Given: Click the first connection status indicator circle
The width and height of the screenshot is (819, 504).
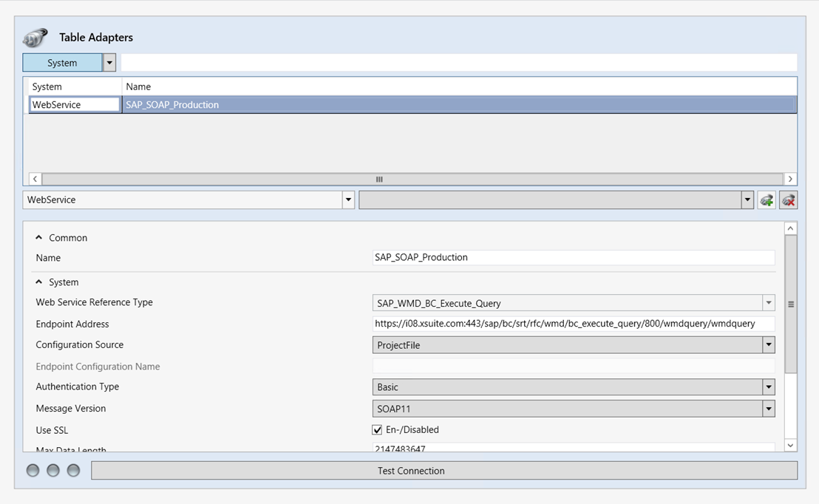Looking at the screenshot, I should click(x=33, y=471).
